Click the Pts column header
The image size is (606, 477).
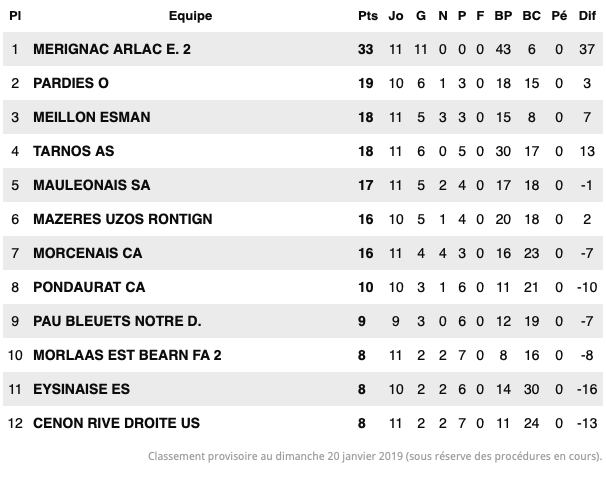[x=368, y=16]
